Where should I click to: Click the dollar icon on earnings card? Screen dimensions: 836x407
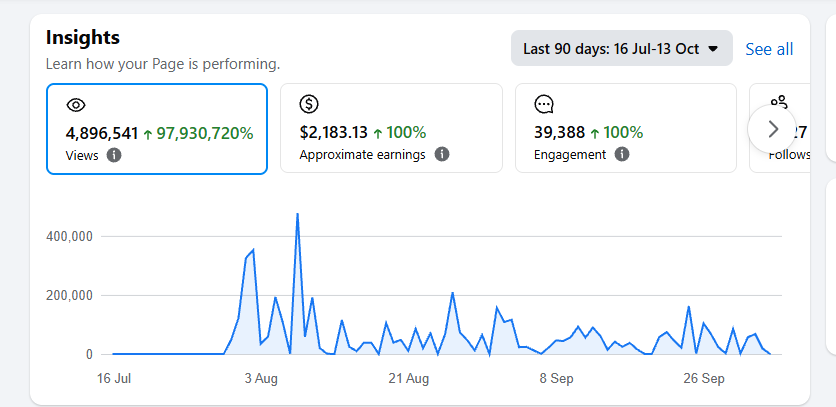(309, 104)
